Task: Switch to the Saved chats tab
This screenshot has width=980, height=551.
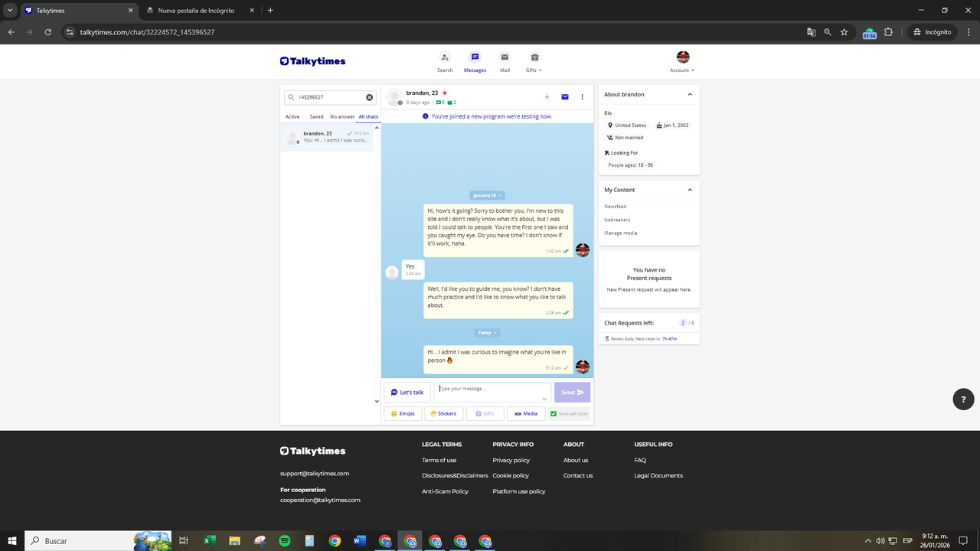Action: click(x=316, y=117)
